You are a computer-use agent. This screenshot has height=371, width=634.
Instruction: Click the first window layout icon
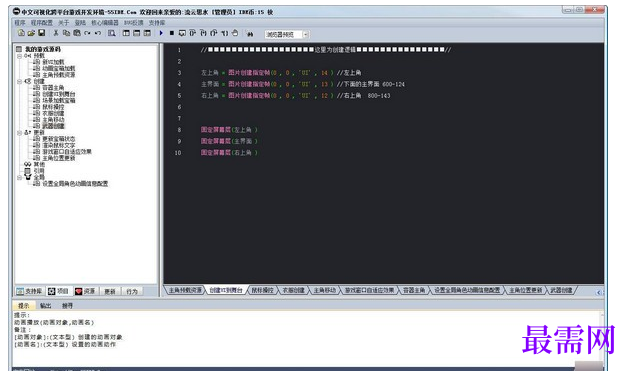(x=126, y=33)
